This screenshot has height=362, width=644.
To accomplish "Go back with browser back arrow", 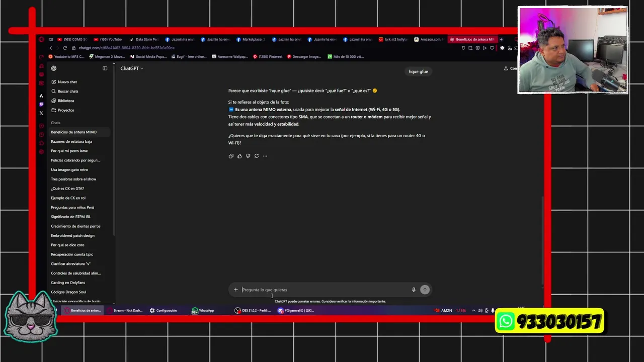I will (50, 48).
